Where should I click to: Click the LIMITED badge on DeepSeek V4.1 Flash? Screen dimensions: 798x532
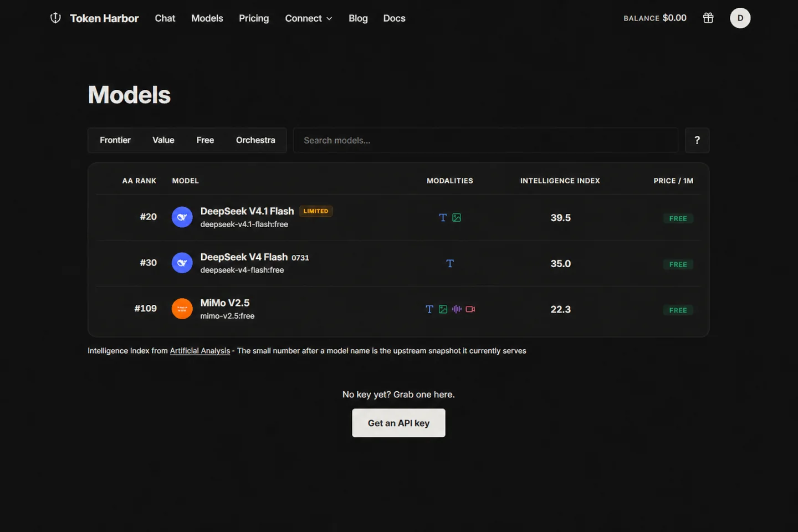click(316, 211)
